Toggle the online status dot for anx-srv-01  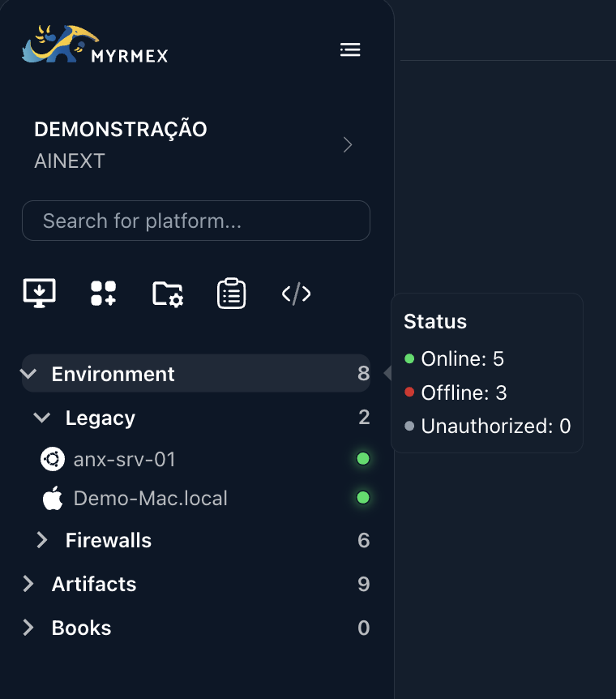pyautogui.click(x=363, y=458)
